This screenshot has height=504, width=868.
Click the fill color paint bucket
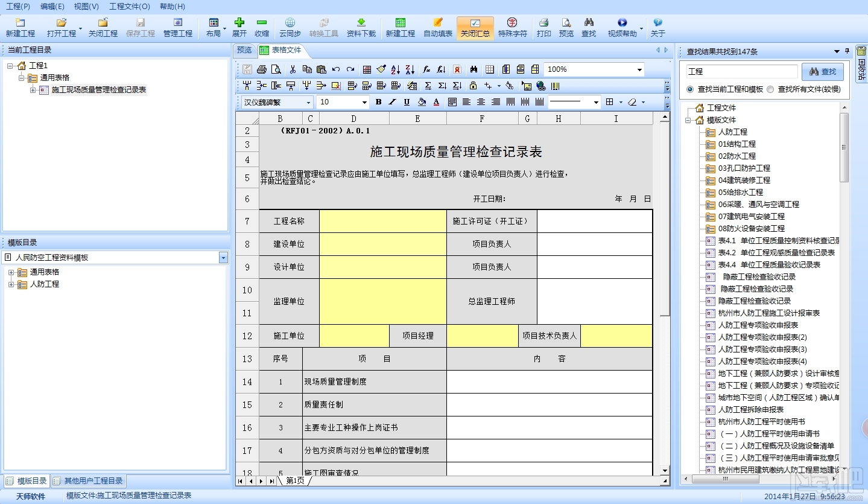(x=422, y=102)
